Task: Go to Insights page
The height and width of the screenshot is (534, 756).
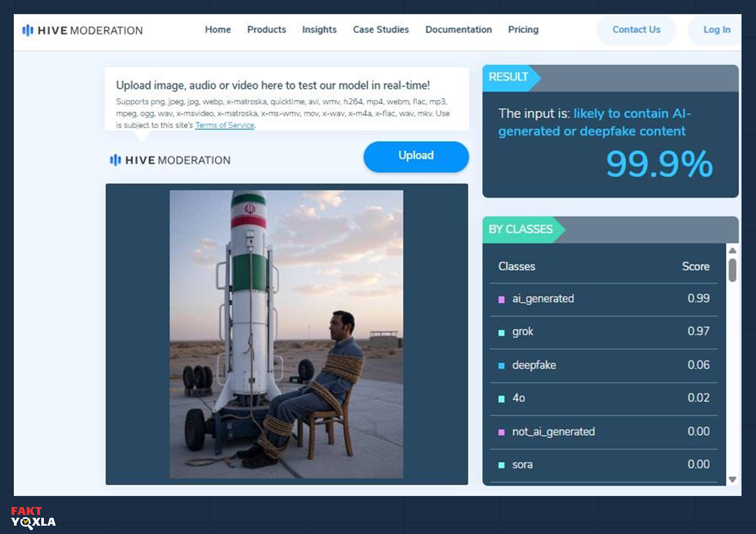Action: 319,30
